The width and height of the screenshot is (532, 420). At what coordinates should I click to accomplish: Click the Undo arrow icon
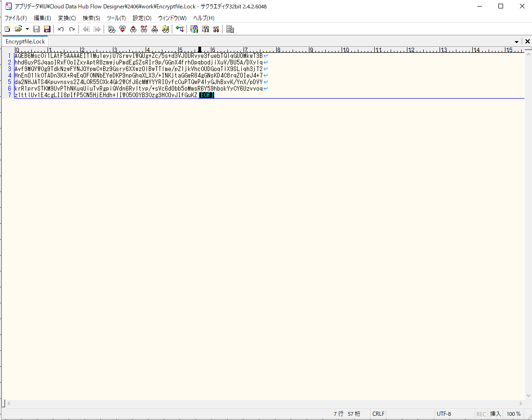coord(61,29)
